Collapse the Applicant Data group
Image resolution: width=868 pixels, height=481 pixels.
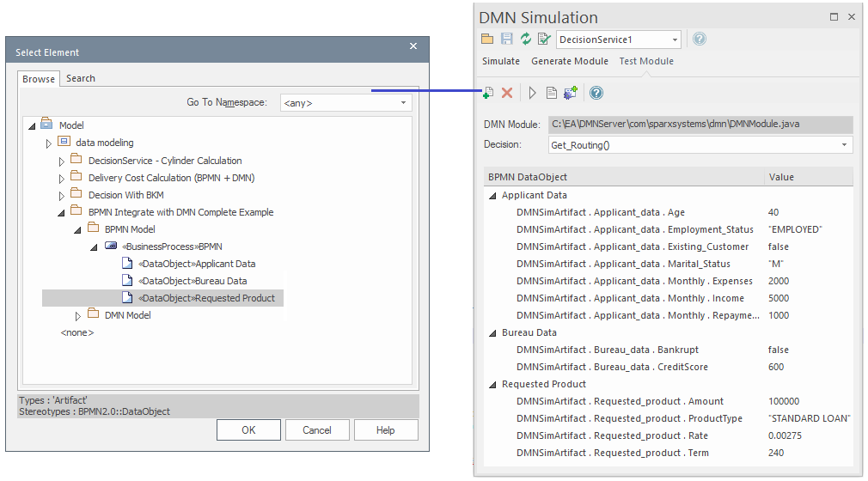point(492,196)
